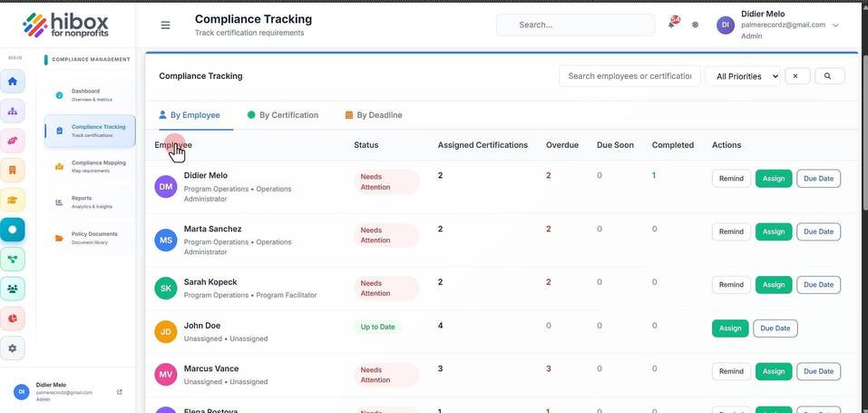Open the people group sidebar icon
The height and width of the screenshot is (413, 868).
[x=12, y=289]
